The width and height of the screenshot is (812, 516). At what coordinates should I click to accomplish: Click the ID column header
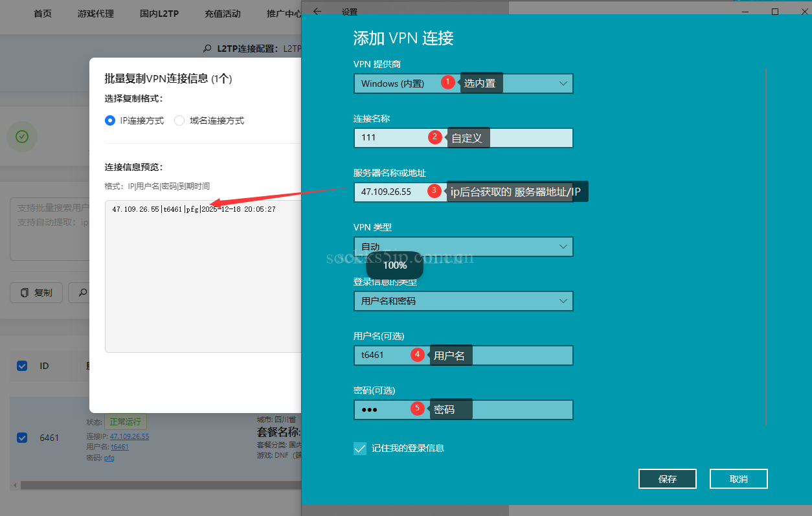point(44,366)
